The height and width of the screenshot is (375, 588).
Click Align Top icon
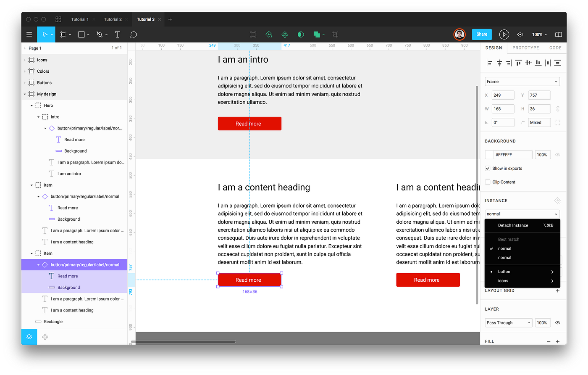pos(518,63)
